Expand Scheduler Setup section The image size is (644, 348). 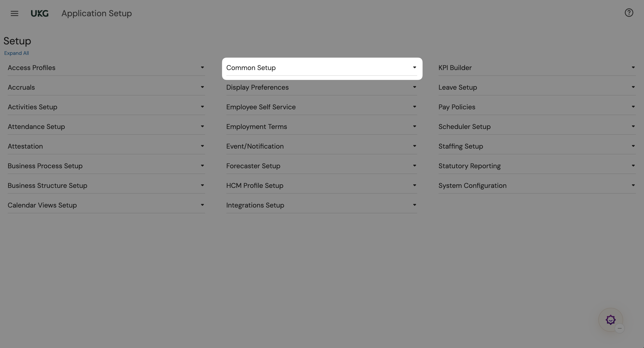pos(464,127)
